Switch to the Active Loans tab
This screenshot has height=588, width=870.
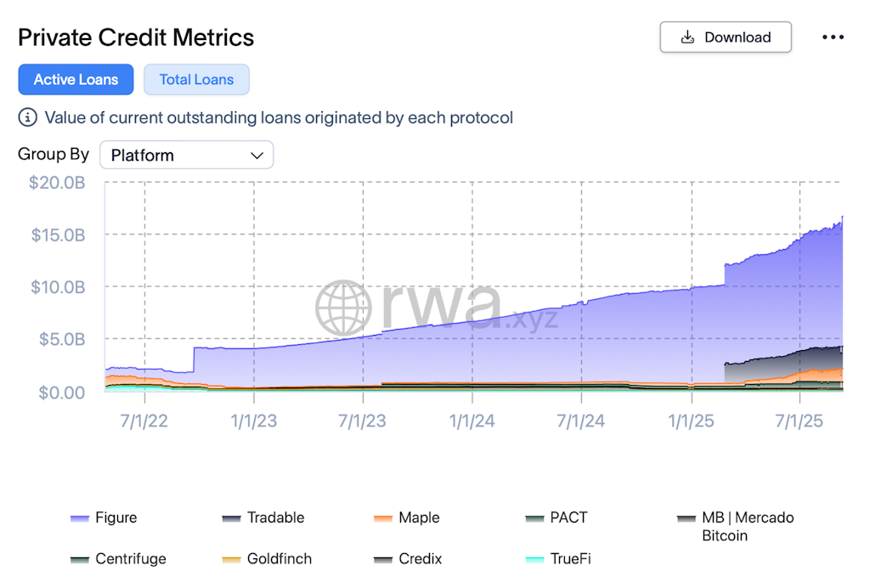[x=76, y=80]
